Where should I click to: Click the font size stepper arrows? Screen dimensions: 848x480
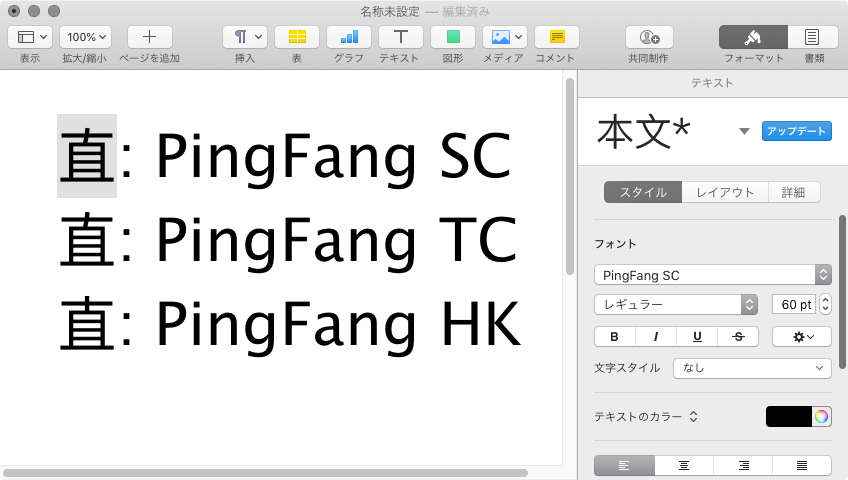click(x=825, y=305)
